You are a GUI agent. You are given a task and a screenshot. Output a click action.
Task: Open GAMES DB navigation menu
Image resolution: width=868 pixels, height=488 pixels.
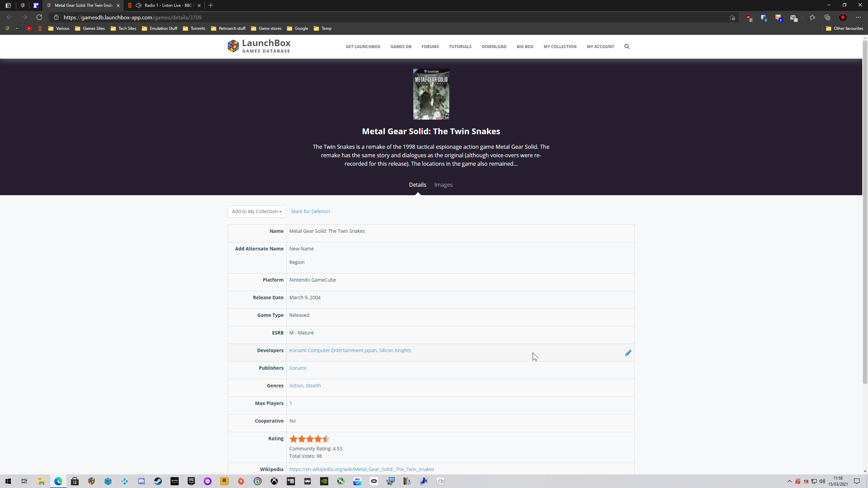click(x=401, y=47)
